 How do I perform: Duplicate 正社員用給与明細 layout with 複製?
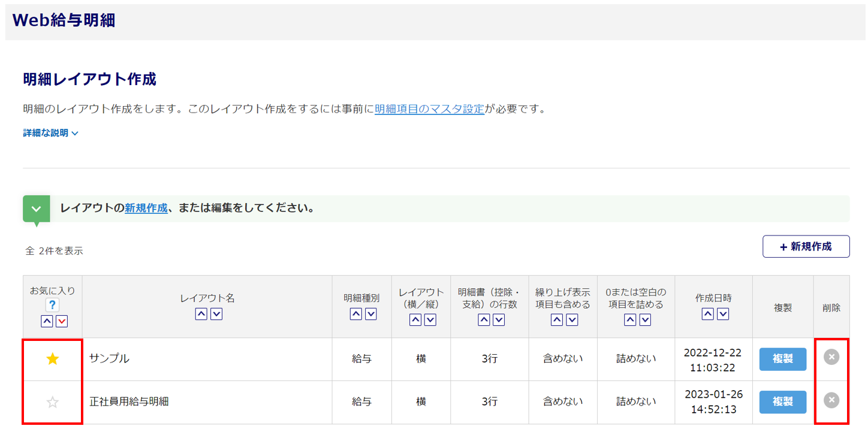point(783,402)
